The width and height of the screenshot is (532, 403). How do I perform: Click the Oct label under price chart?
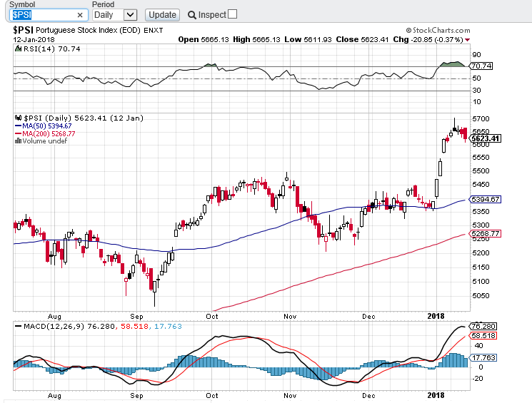[x=212, y=316]
